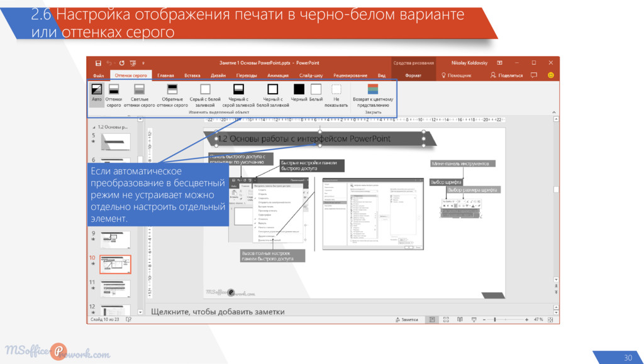Choose Обратные оттенки серого option
The image size is (644, 364).
(x=172, y=96)
